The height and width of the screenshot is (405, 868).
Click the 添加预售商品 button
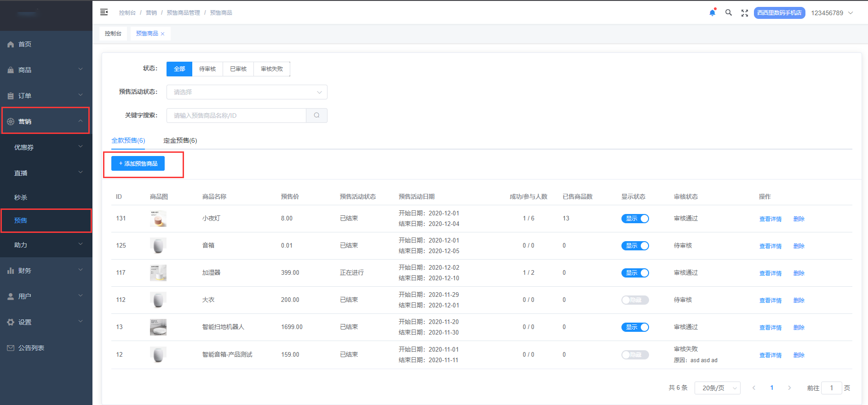tap(138, 163)
